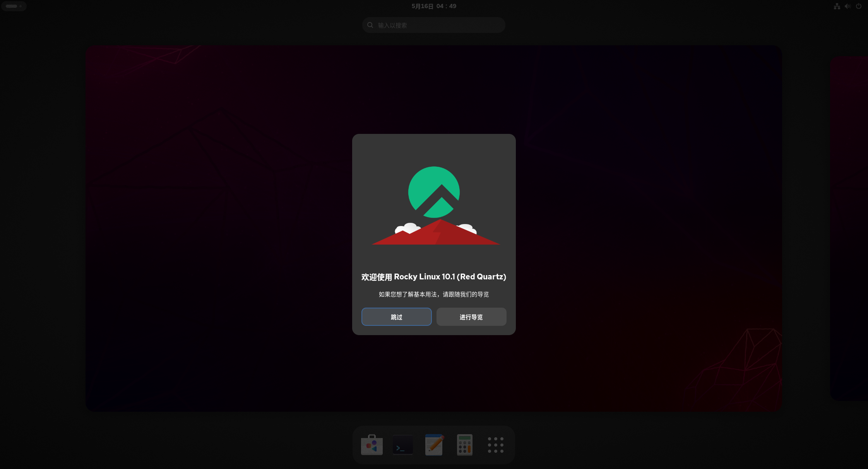868x469 pixels.
Task: Click the 欢迎使用 Rocky Linux 10.1 heading
Action: tap(434, 277)
